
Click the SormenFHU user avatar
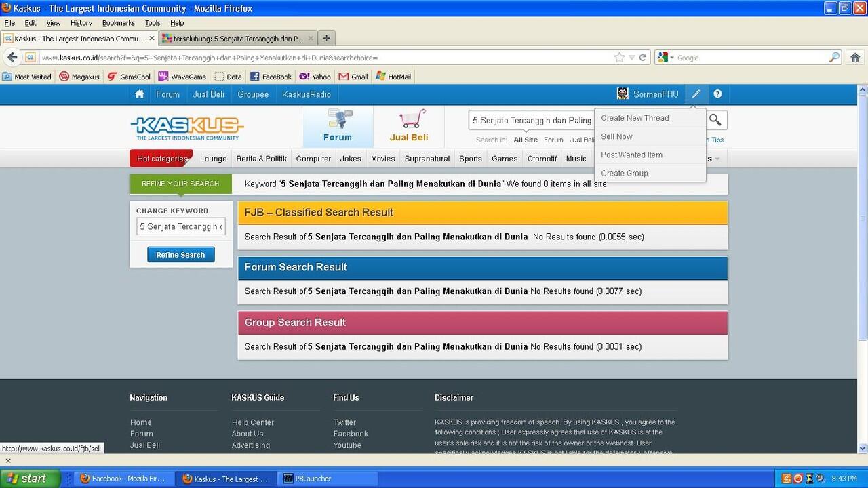click(623, 94)
